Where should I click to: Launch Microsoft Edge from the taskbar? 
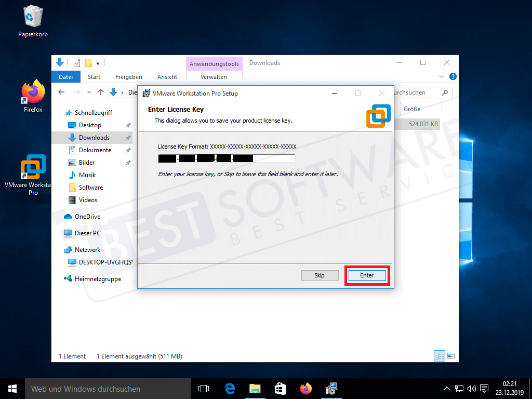point(229,389)
